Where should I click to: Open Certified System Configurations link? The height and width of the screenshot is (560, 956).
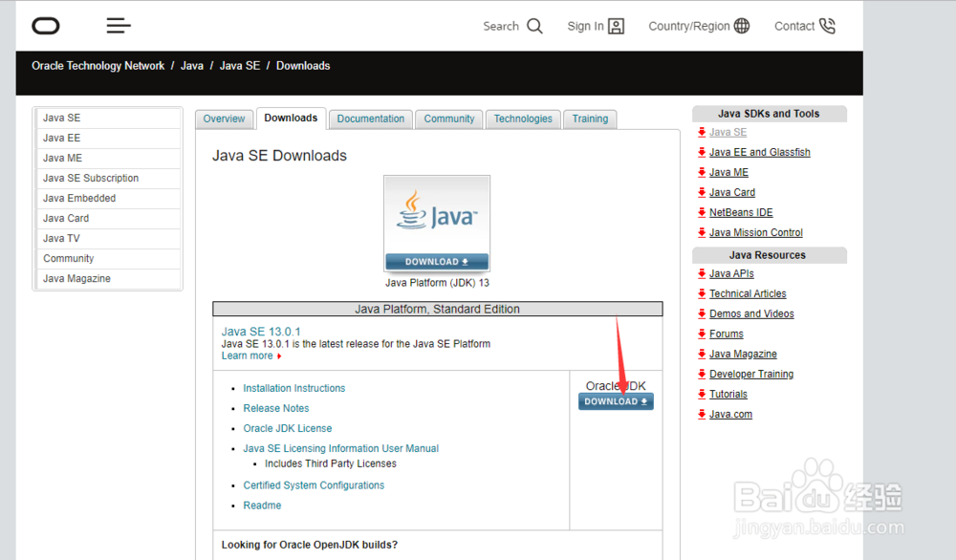coord(314,485)
